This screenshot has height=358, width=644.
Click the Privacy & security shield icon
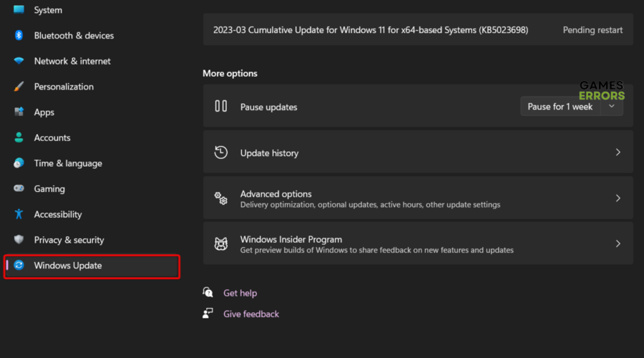click(19, 240)
